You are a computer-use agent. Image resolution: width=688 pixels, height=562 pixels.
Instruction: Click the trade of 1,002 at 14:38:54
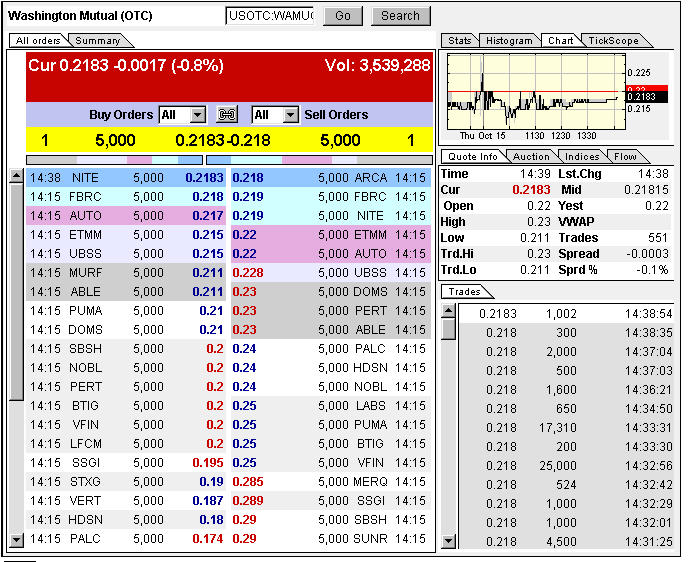tap(566, 314)
